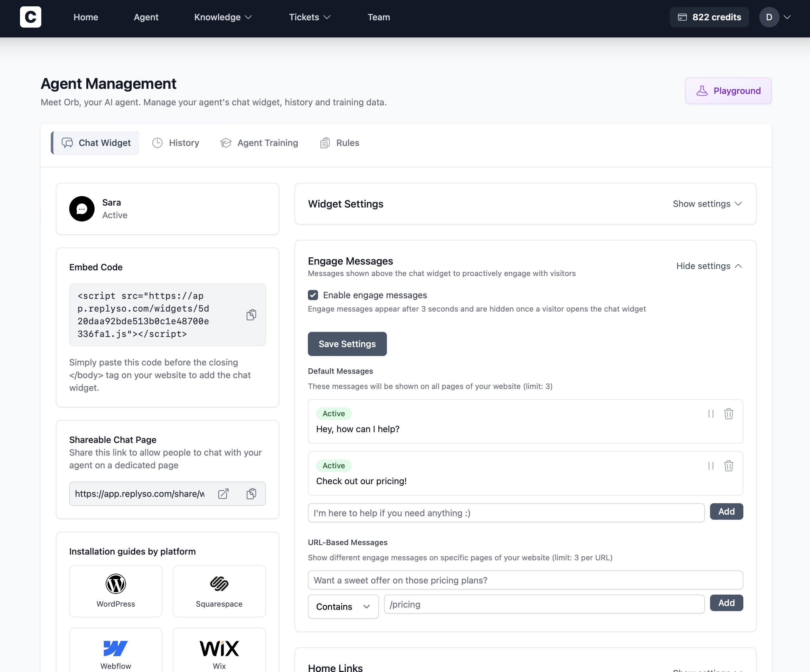Screen dimensions: 810x672
Task: Switch to the Agent Training tab
Action: pos(259,143)
